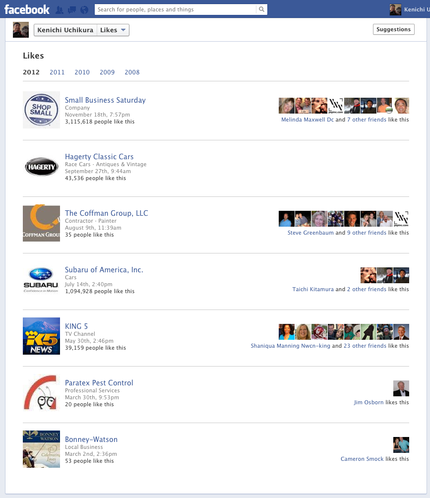
Task: Click Melinda Maxwell Dc name link
Action: (307, 119)
